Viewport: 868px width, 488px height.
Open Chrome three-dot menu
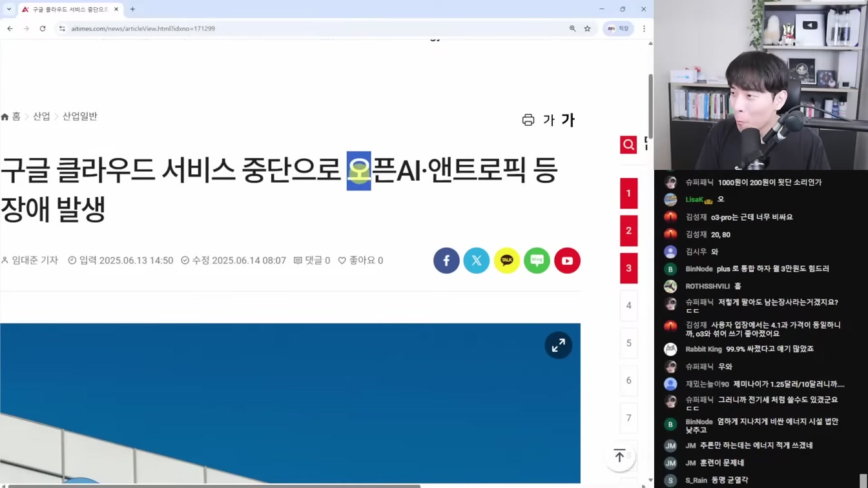pos(644,28)
